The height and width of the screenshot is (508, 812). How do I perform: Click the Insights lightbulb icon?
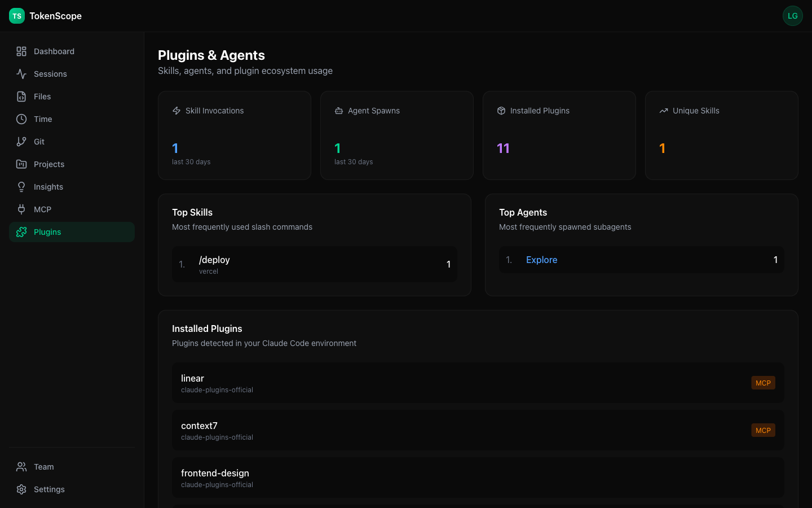coord(21,186)
